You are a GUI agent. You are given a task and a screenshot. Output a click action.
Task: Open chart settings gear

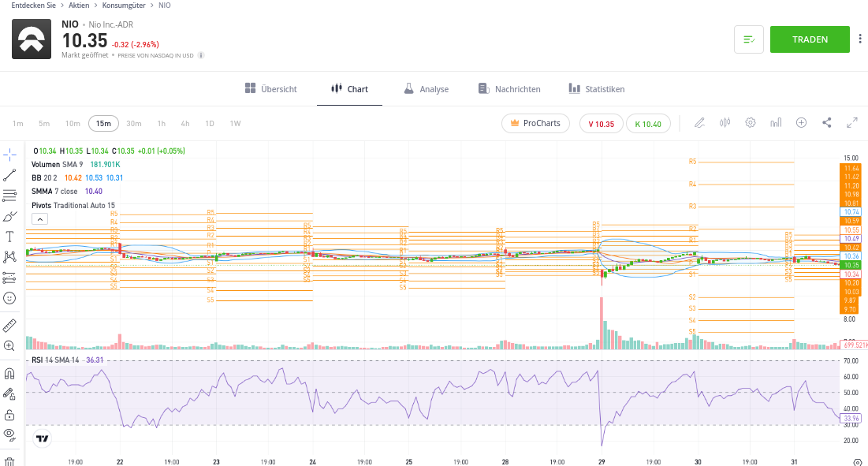coord(750,123)
